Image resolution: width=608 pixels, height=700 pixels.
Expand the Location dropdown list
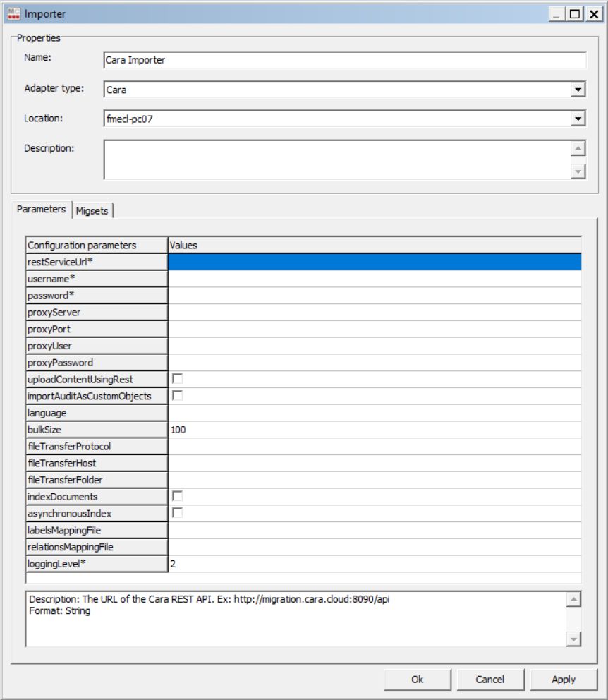[x=578, y=119]
